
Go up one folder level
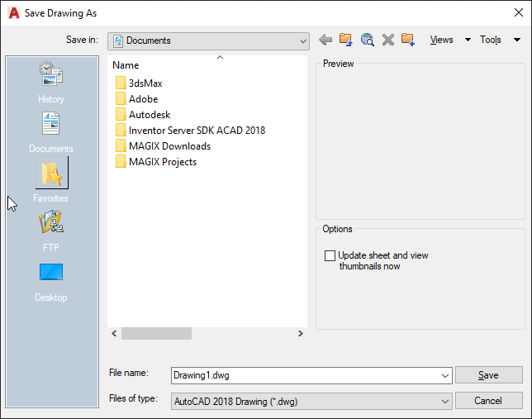pyautogui.click(x=346, y=40)
